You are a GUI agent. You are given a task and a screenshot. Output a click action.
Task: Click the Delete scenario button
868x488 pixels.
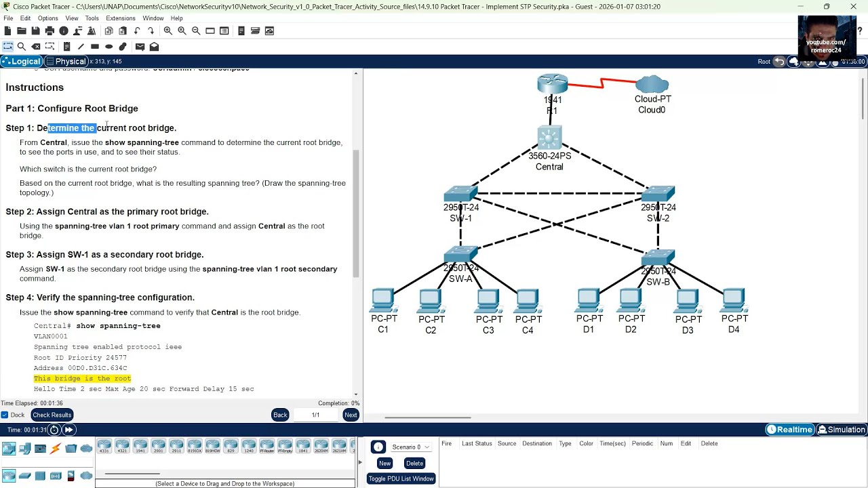(x=414, y=464)
